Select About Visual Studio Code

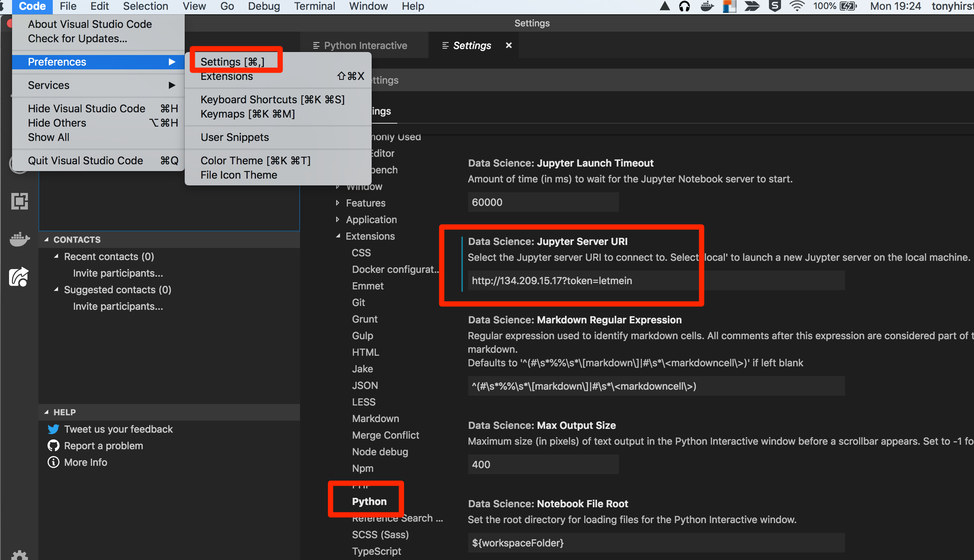tap(98, 24)
